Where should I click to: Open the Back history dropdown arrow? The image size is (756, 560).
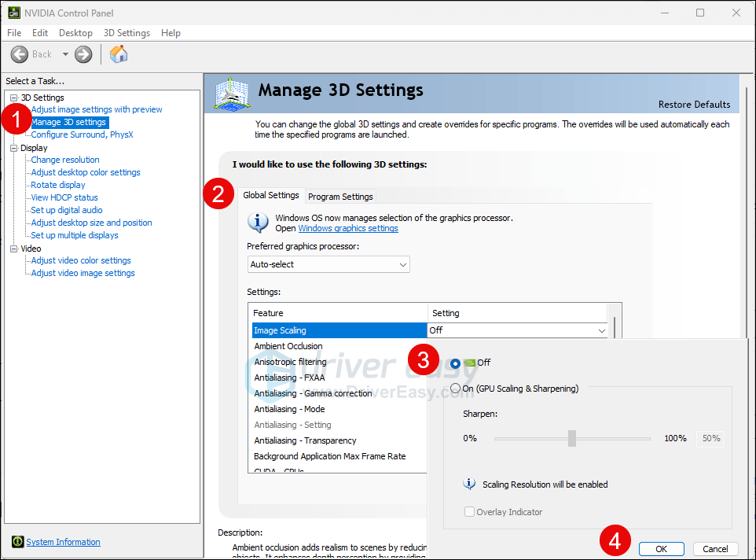(65, 54)
